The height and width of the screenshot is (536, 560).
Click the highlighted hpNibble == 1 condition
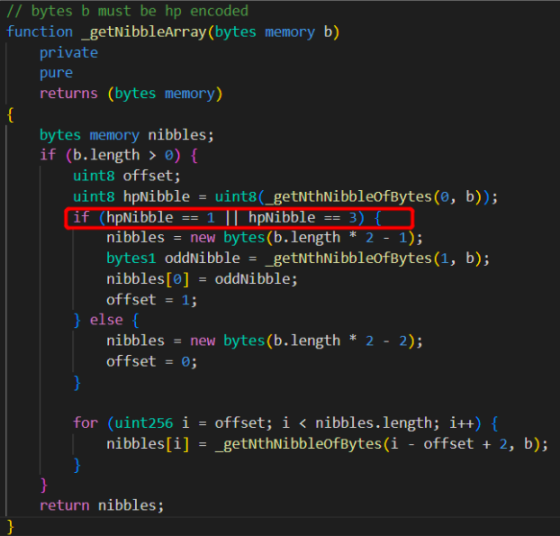pyautogui.click(x=160, y=217)
